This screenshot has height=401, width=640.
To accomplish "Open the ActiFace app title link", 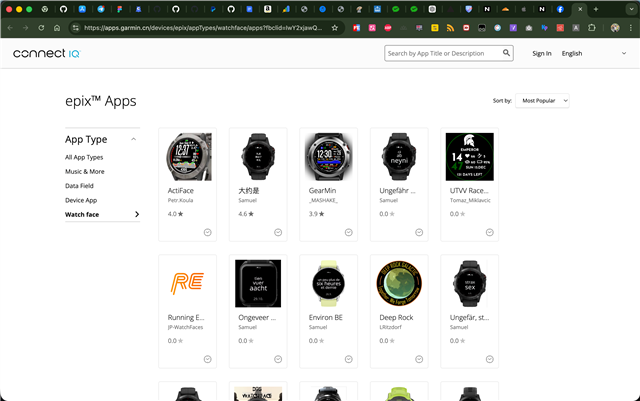I will pyautogui.click(x=181, y=190).
